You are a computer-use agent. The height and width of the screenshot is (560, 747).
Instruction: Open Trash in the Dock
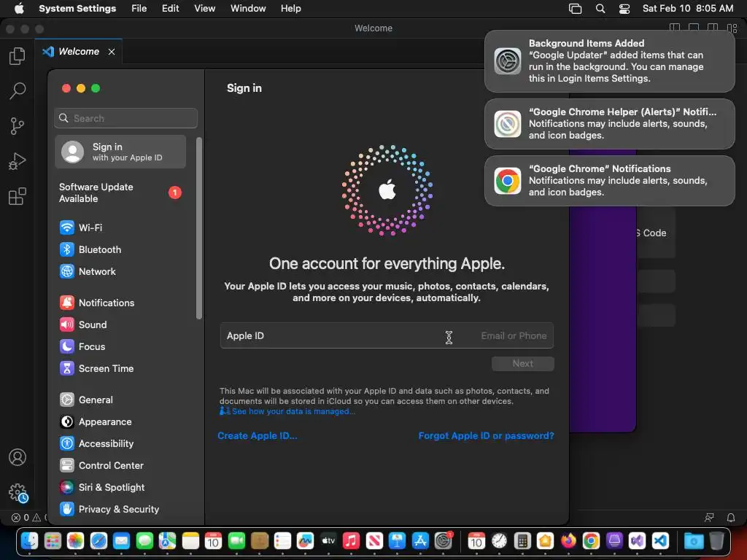pos(716,541)
